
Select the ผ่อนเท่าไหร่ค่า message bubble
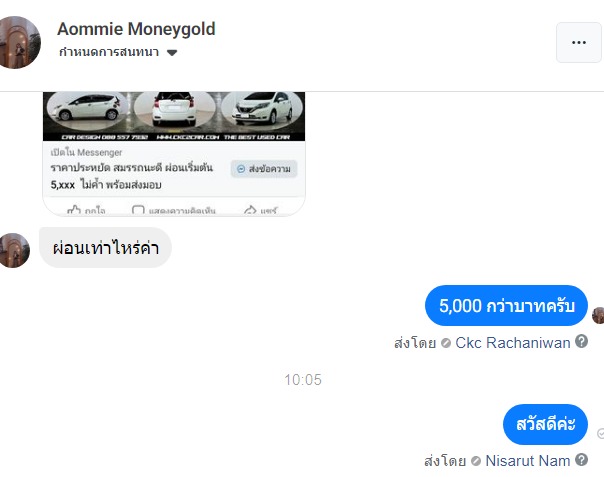[105, 247]
